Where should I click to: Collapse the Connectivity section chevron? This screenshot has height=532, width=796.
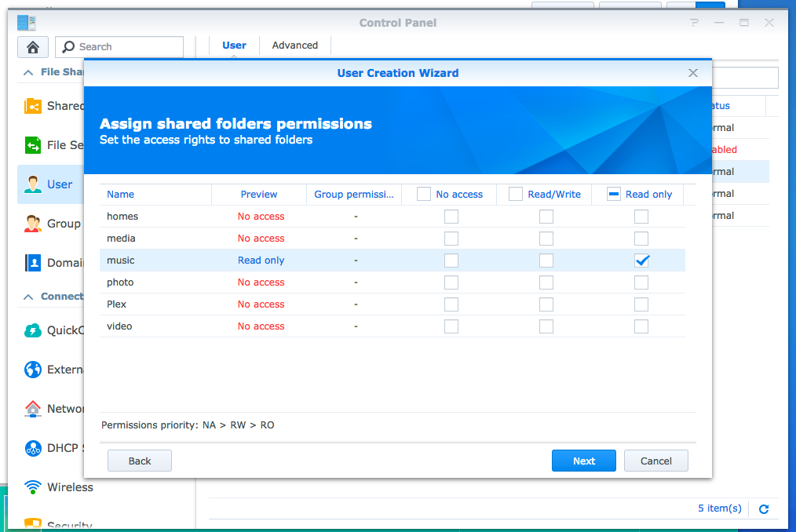[x=28, y=297]
